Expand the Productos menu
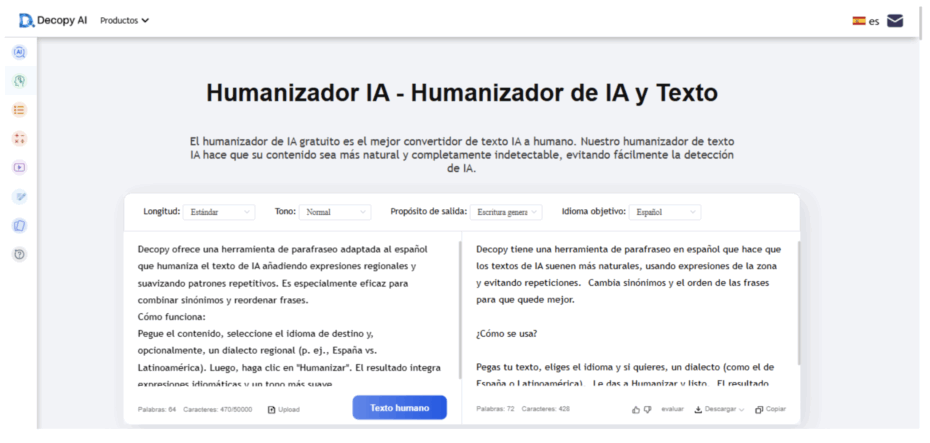The image size is (930, 443). tap(125, 20)
